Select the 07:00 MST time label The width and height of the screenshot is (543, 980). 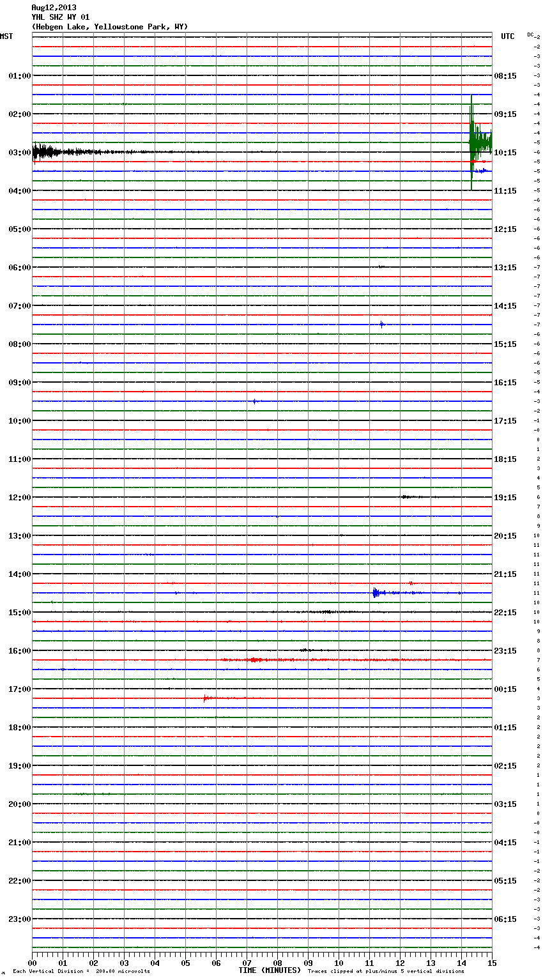(x=20, y=306)
